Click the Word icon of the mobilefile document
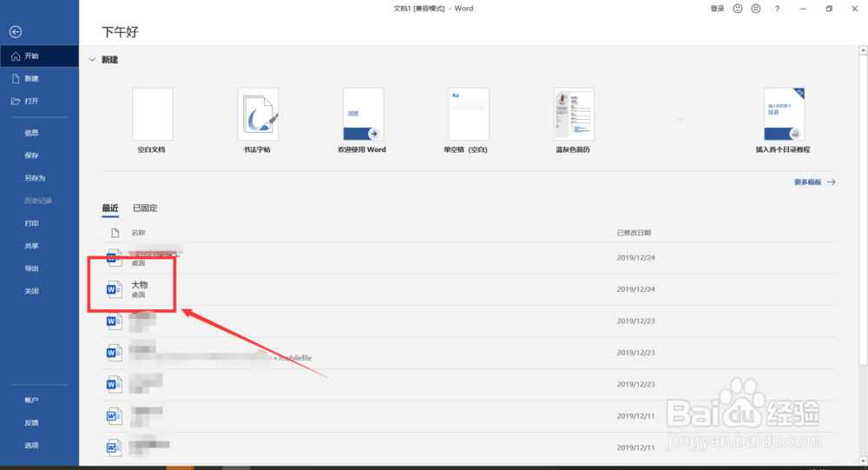The image size is (868, 470). (114, 353)
